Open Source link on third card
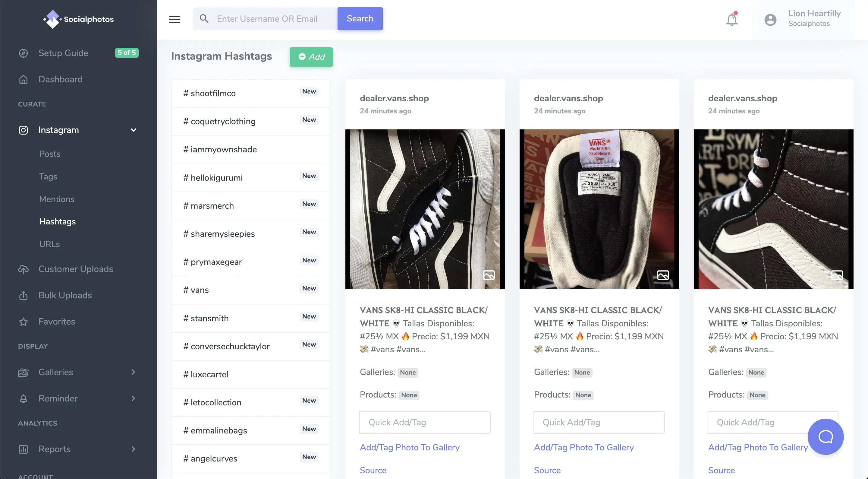Screen dimensions: 868x479 tap(722, 470)
